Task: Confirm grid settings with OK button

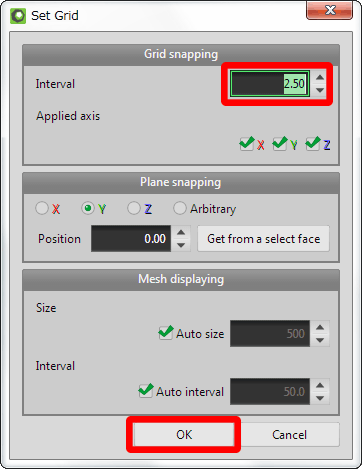Action: coord(184,434)
